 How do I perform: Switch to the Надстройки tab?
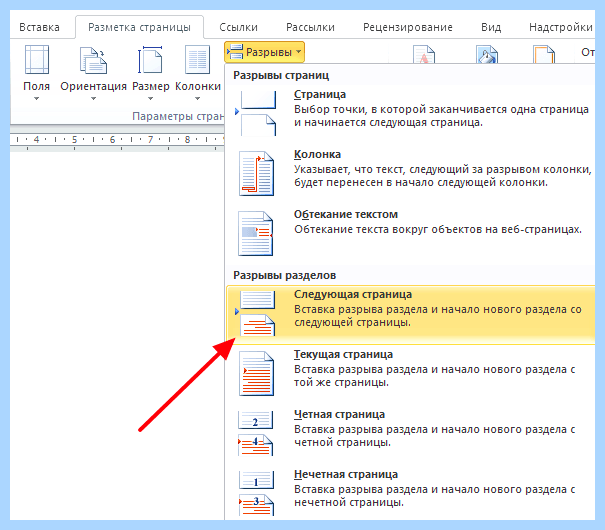(561, 27)
